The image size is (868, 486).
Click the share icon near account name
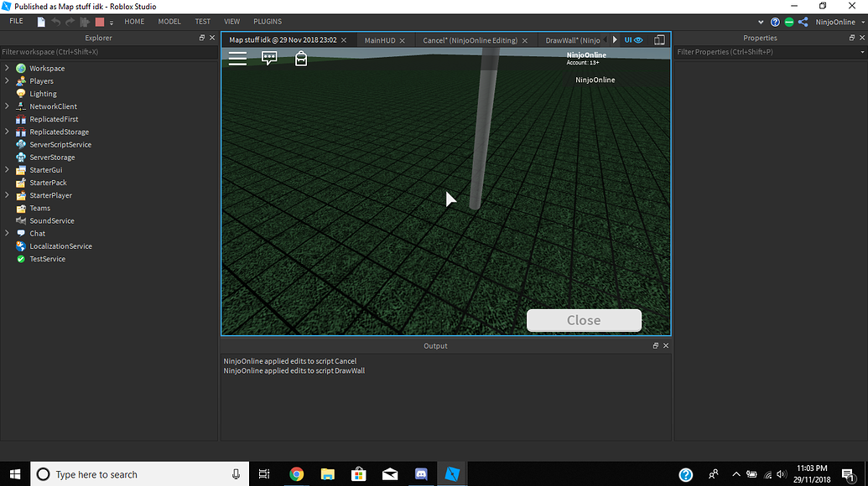803,22
